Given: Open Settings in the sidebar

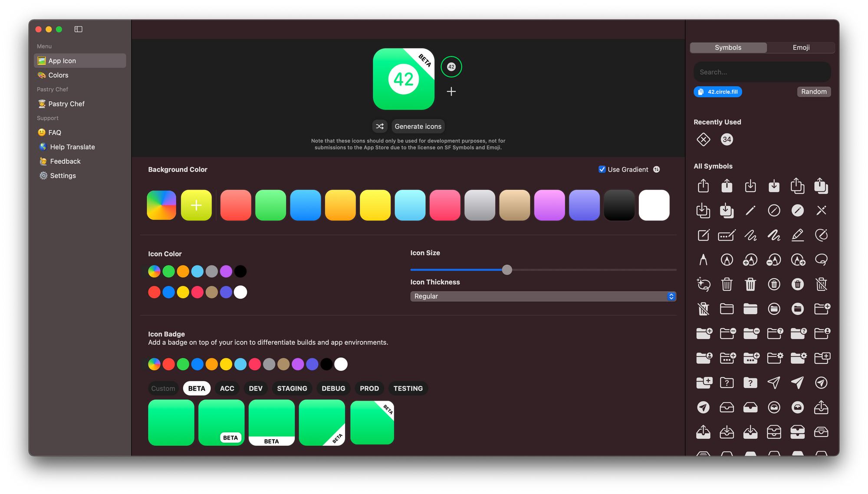Looking at the screenshot, I should click(x=80, y=175).
